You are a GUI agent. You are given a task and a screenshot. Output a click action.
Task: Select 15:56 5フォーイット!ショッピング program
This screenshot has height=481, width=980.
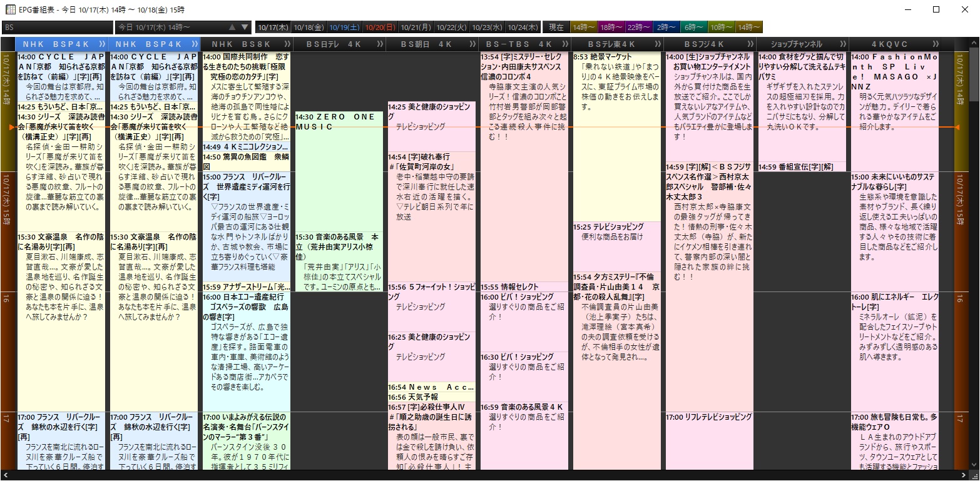coord(431,306)
